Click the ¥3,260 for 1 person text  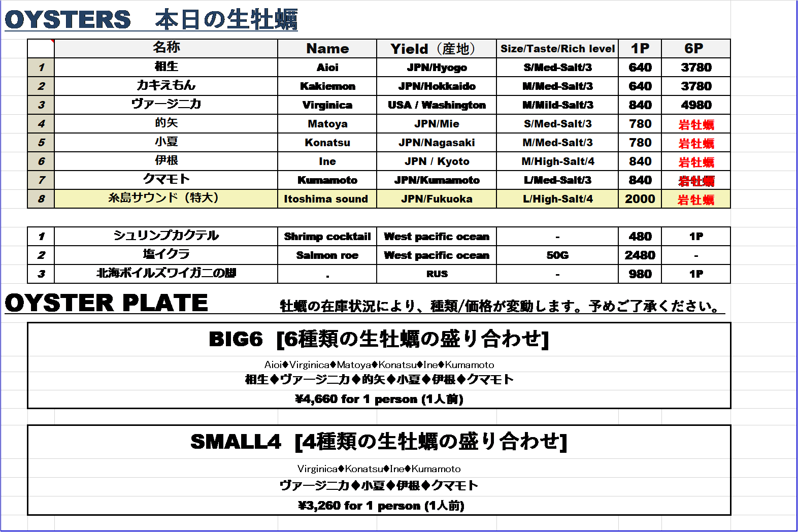(x=381, y=506)
